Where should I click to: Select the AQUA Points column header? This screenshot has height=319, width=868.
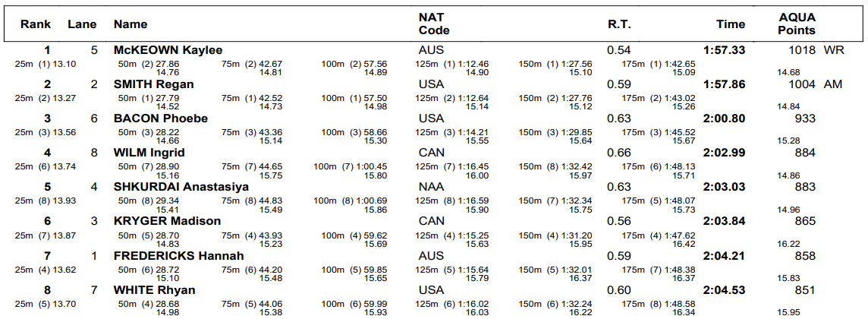pos(797,24)
